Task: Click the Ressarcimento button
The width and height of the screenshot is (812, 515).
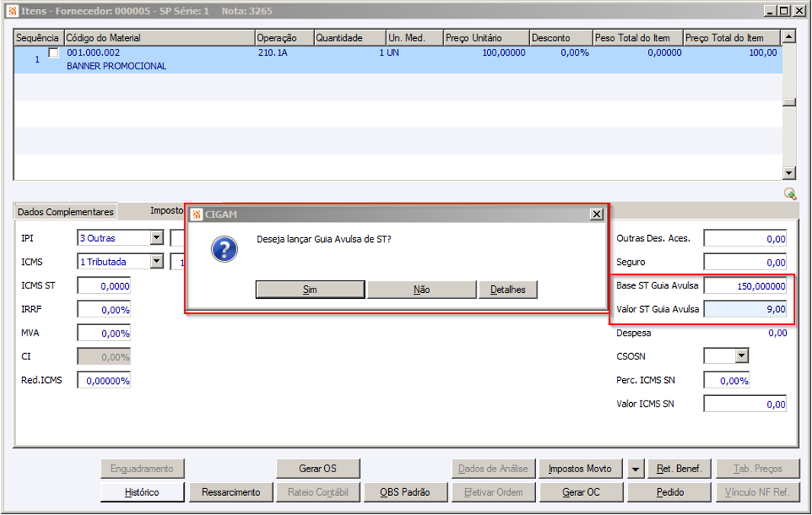Action: coord(231,492)
